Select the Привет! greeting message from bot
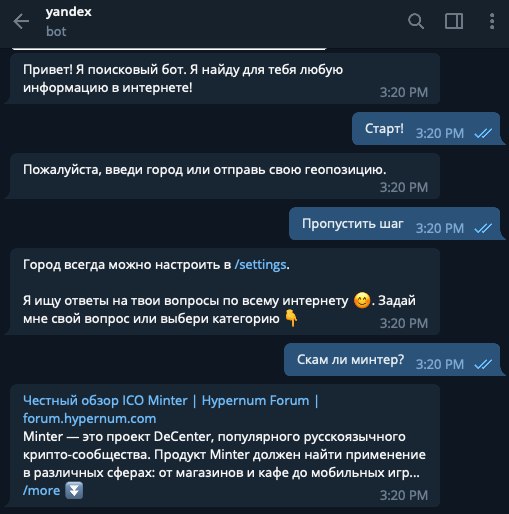Image resolution: width=509 pixels, height=514 pixels. pyautogui.click(x=225, y=79)
